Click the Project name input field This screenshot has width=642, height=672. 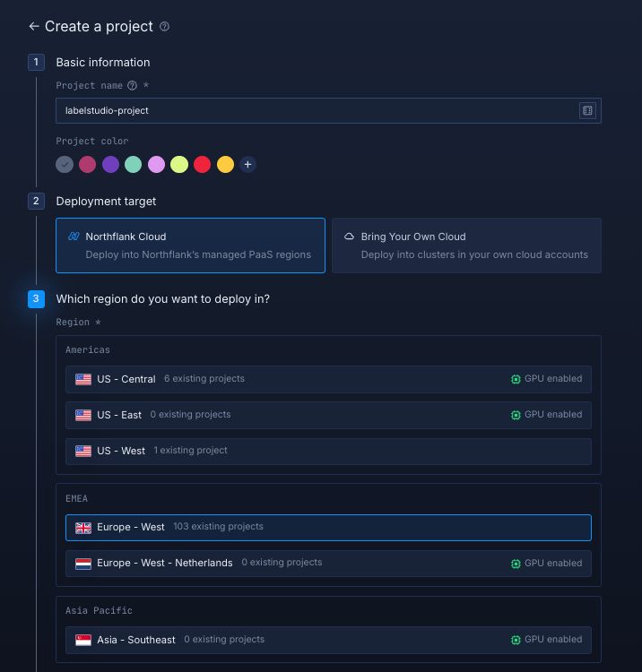pyautogui.click(x=314, y=110)
